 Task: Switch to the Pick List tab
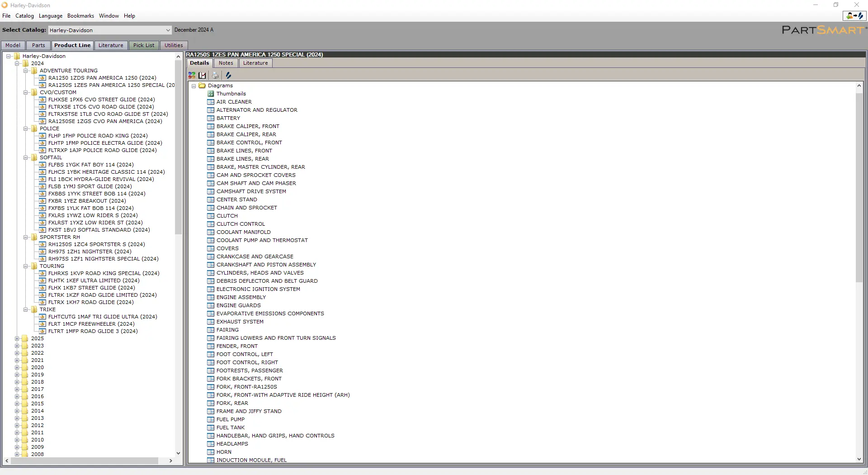coord(143,45)
